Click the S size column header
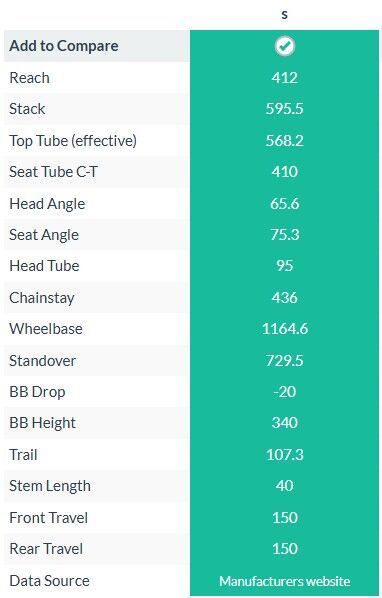The height and width of the screenshot is (598, 382). tap(284, 15)
